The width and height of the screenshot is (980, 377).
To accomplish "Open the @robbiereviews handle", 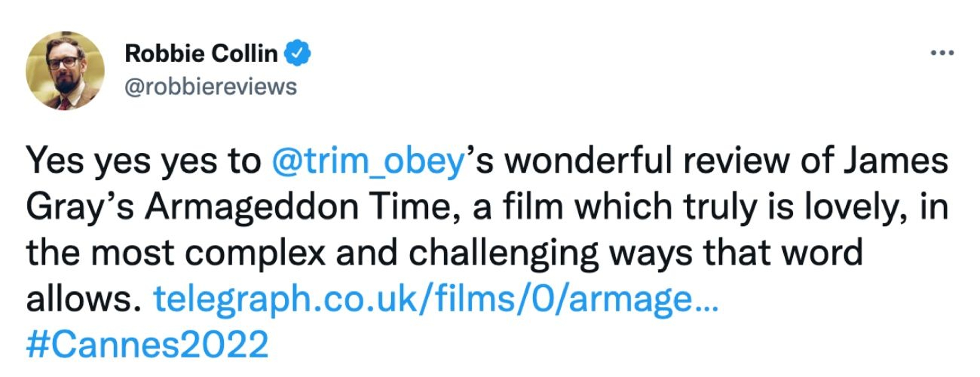I will 210,87.
